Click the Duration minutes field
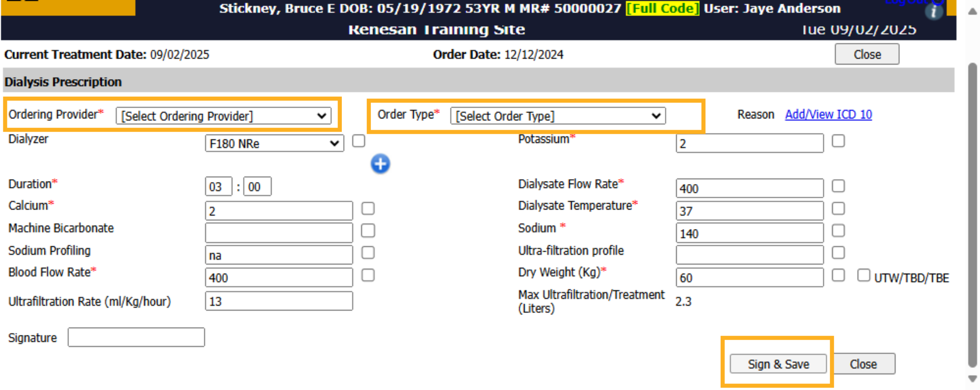 pyautogui.click(x=257, y=186)
